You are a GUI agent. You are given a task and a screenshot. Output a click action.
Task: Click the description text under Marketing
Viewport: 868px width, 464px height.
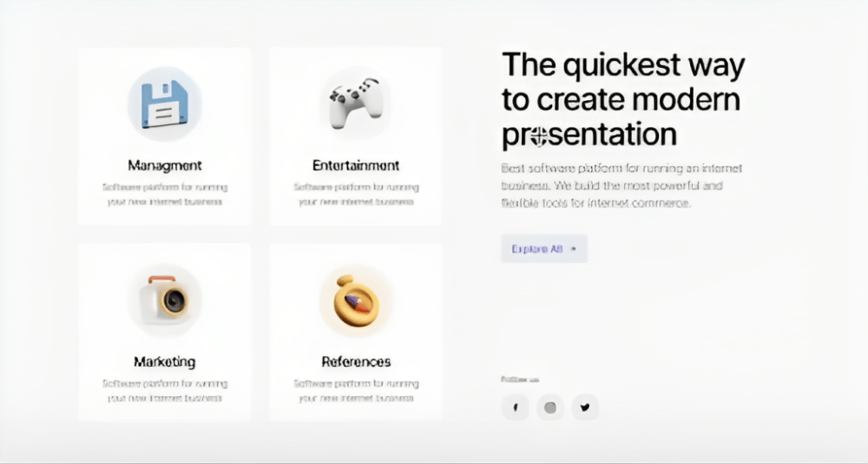click(x=165, y=391)
